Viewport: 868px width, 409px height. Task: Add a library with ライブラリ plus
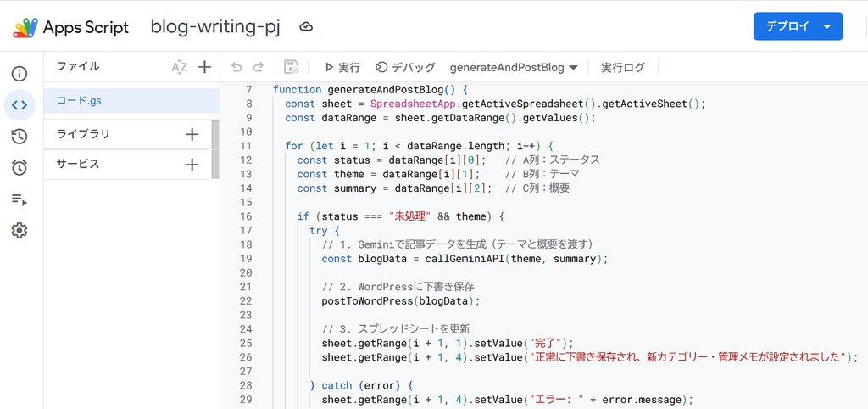coord(192,134)
